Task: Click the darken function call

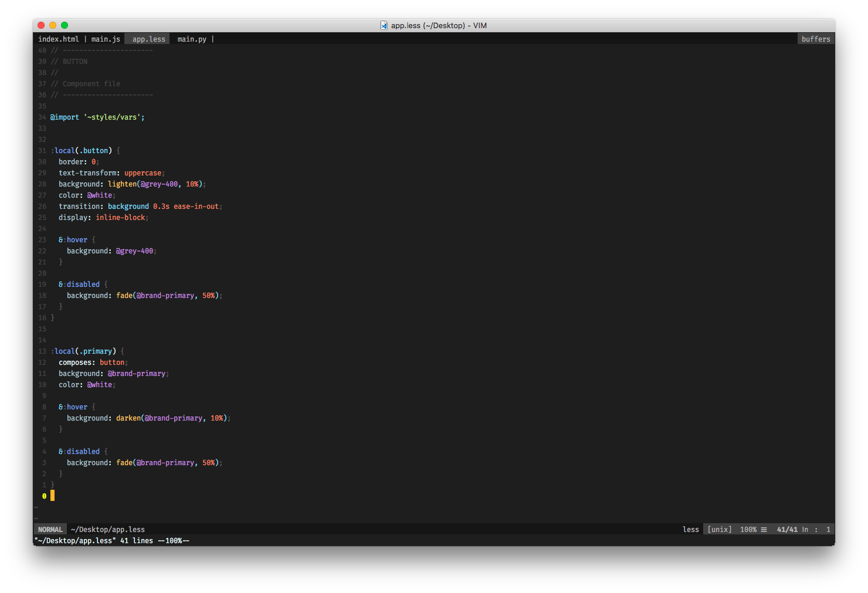Action: click(172, 418)
